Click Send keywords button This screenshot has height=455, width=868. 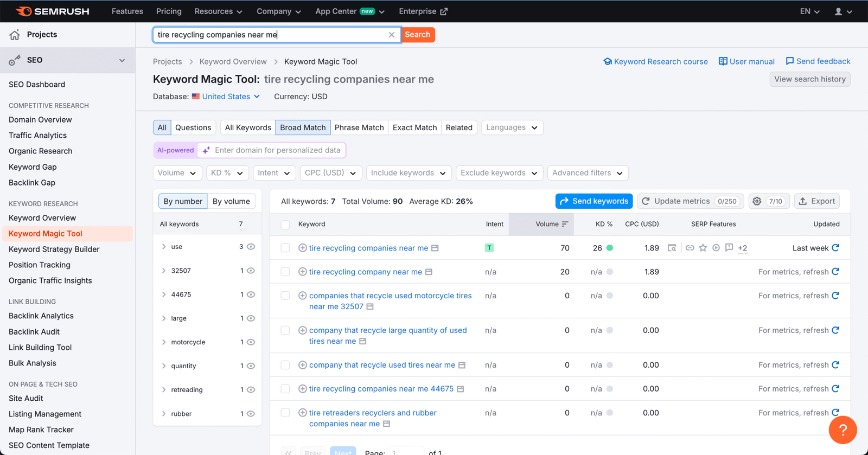click(594, 201)
